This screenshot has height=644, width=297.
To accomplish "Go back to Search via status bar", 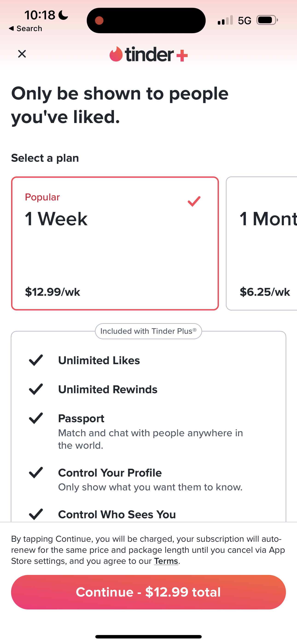I will [26, 29].
